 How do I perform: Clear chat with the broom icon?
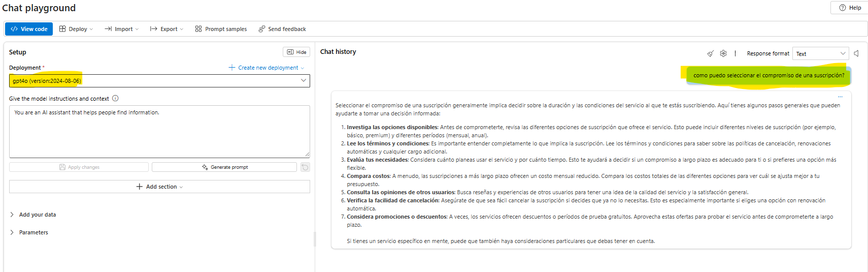pos(711,53)
